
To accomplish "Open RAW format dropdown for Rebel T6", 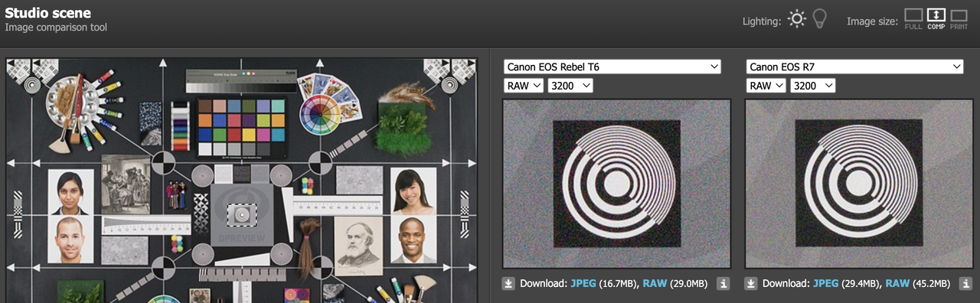I will pyautogui.click(x=524, y=86).
